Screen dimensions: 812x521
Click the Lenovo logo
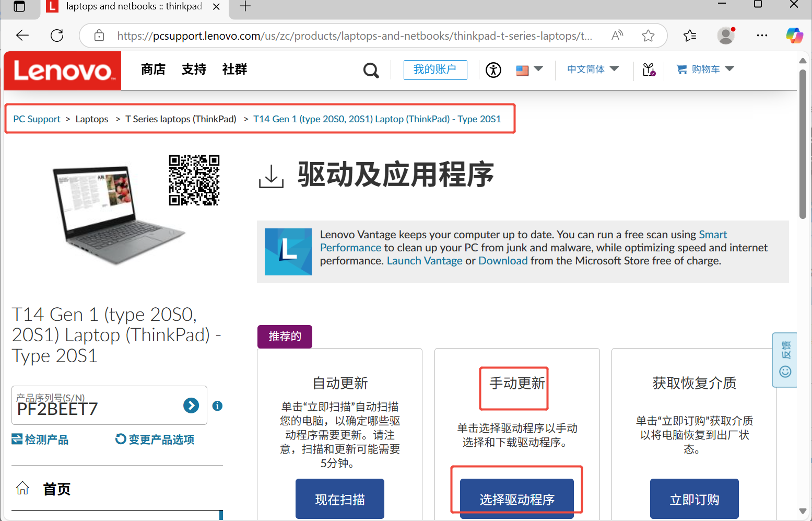click(x=63, y=71)
